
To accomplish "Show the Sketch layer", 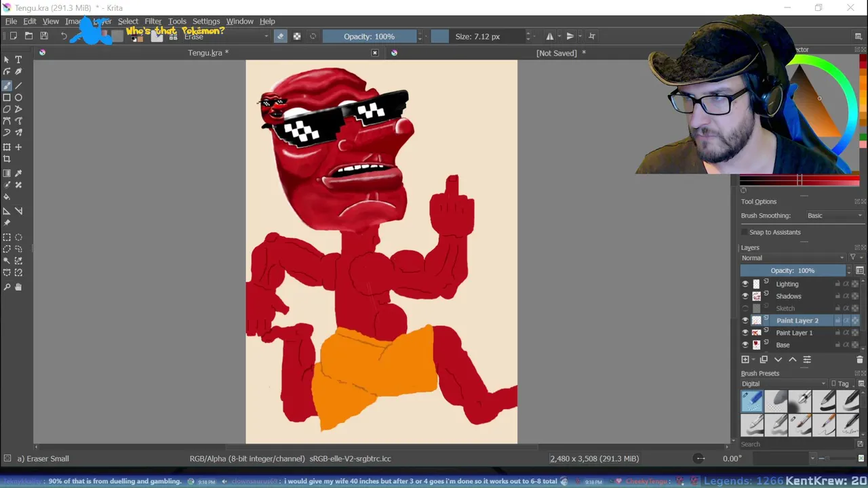I will pyautogui.click(x=745, y=308).
